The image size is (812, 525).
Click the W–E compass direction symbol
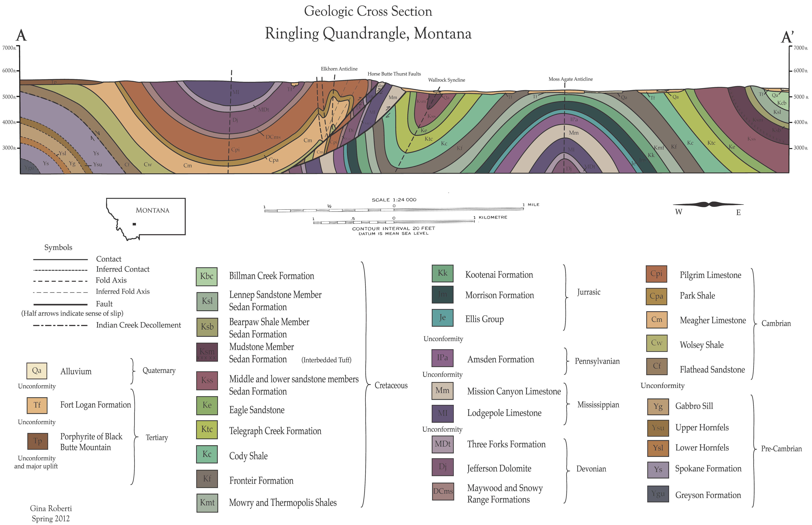[x=709, y=208]
